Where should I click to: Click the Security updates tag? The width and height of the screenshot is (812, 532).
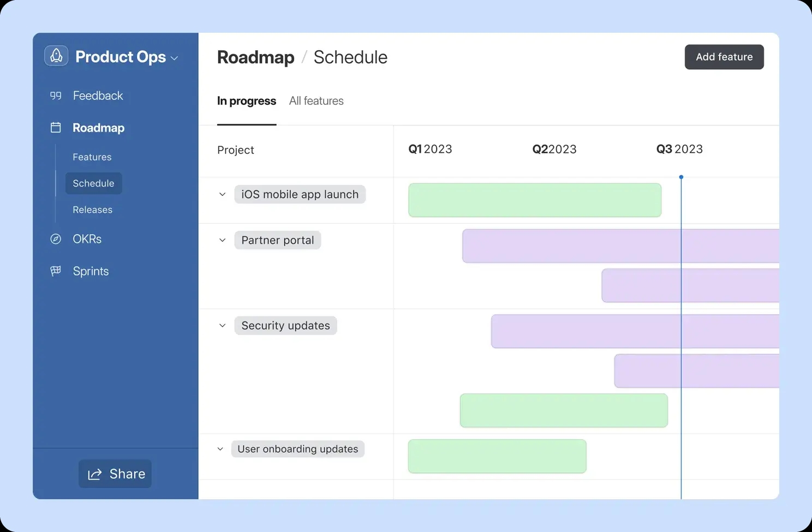[286, 326]
